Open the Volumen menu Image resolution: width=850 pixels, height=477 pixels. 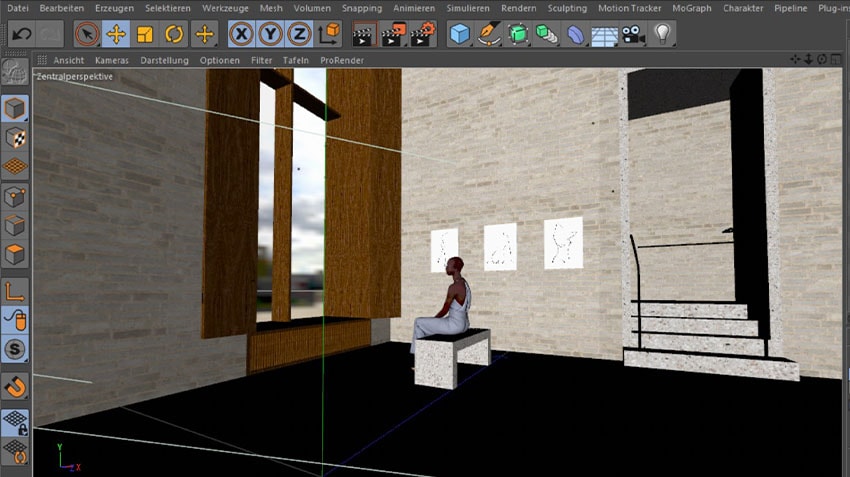312,8
